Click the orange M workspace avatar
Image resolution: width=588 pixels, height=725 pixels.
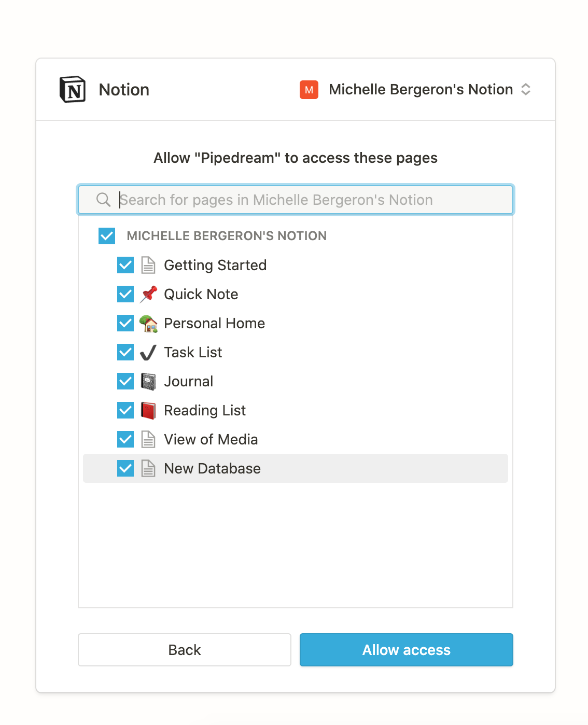[x=309, y=90]
